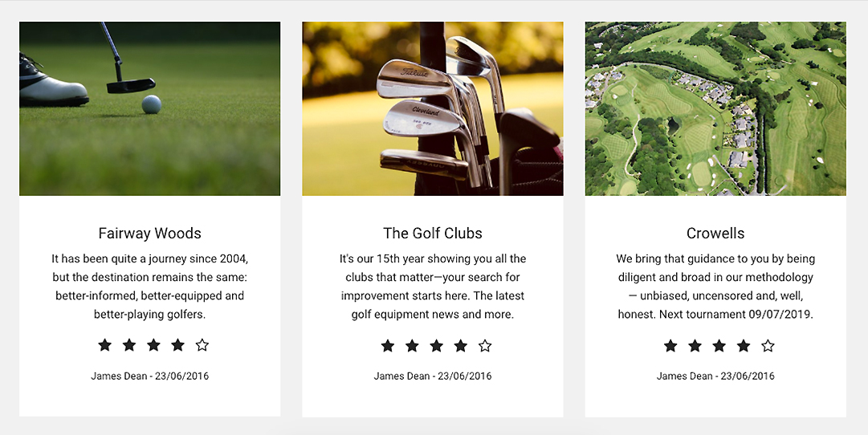
Task: Click second star on Fairway Woods card
Action: (x=129, y=345)
